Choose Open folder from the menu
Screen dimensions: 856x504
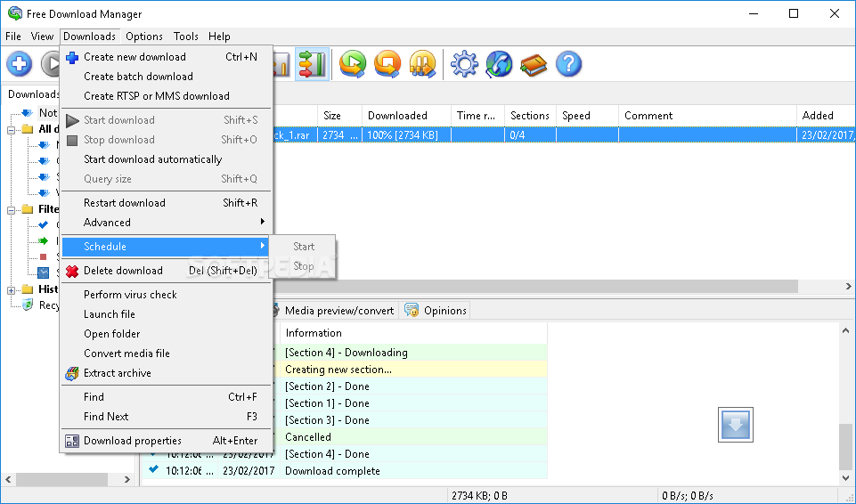coord(167,334)
